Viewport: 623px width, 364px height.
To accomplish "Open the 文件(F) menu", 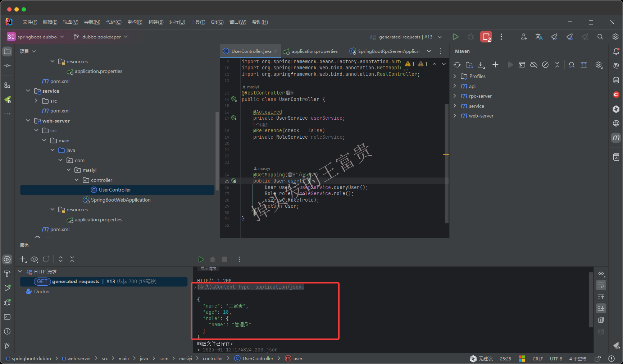I will click(x=30, y=22).
